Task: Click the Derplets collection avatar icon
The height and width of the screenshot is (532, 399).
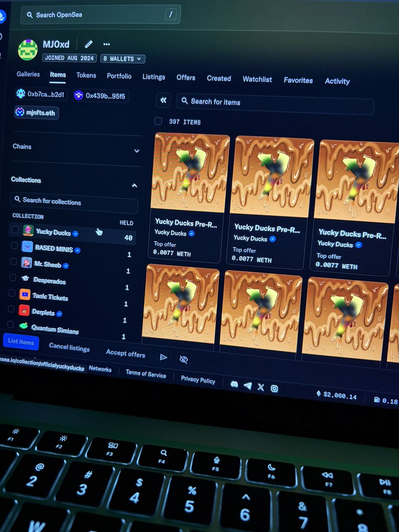Action: coord(24,310)
